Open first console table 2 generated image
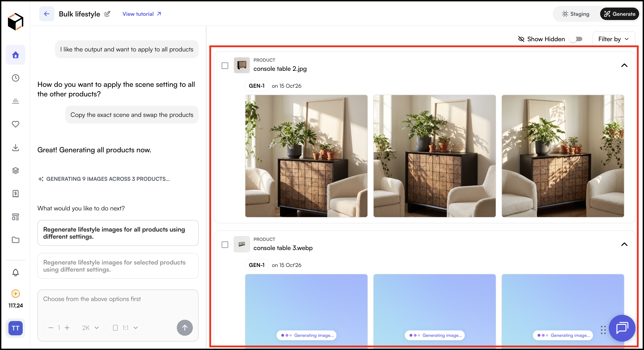Viewport: 644px width, 350px height. [x=306, y=156]
